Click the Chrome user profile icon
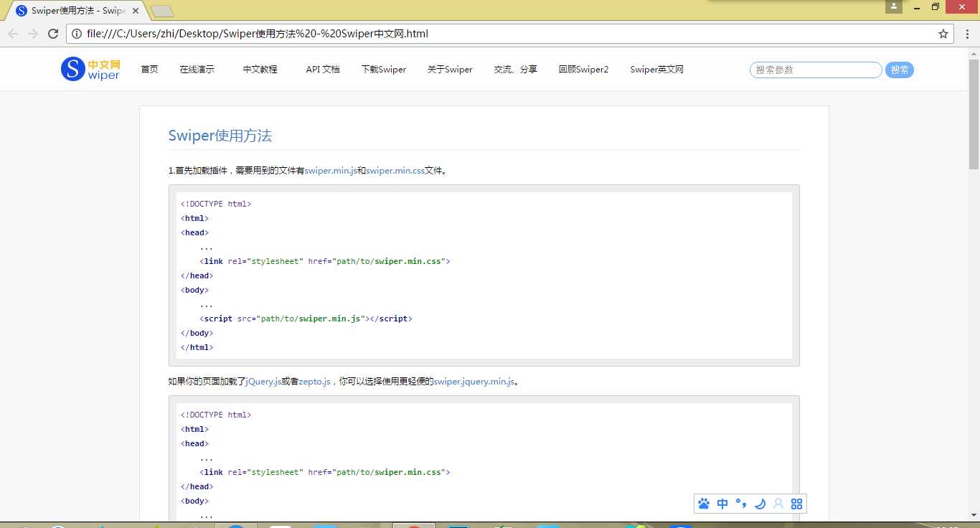The height and width of the screenshot is (528, 980). click(894, 6)
